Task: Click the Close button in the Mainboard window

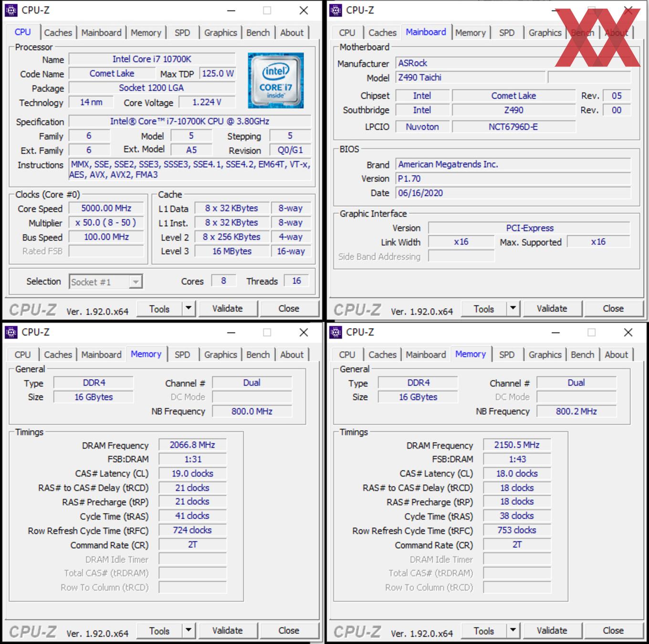Action: click(614, 309)
